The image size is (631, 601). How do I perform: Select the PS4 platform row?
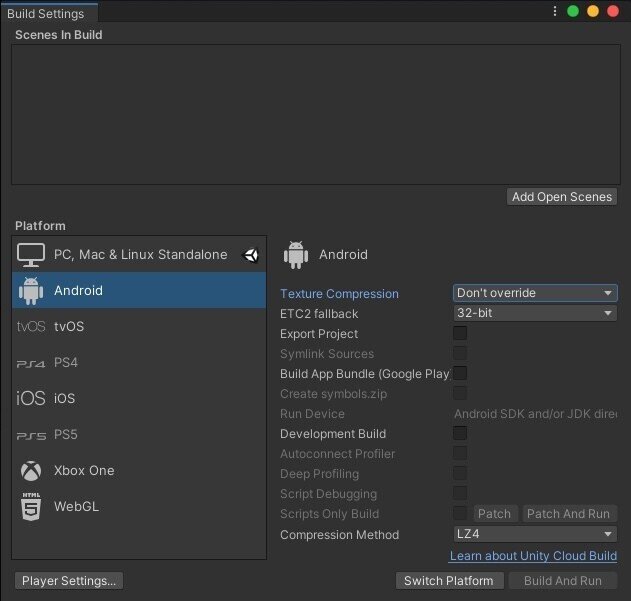(139, 363)
